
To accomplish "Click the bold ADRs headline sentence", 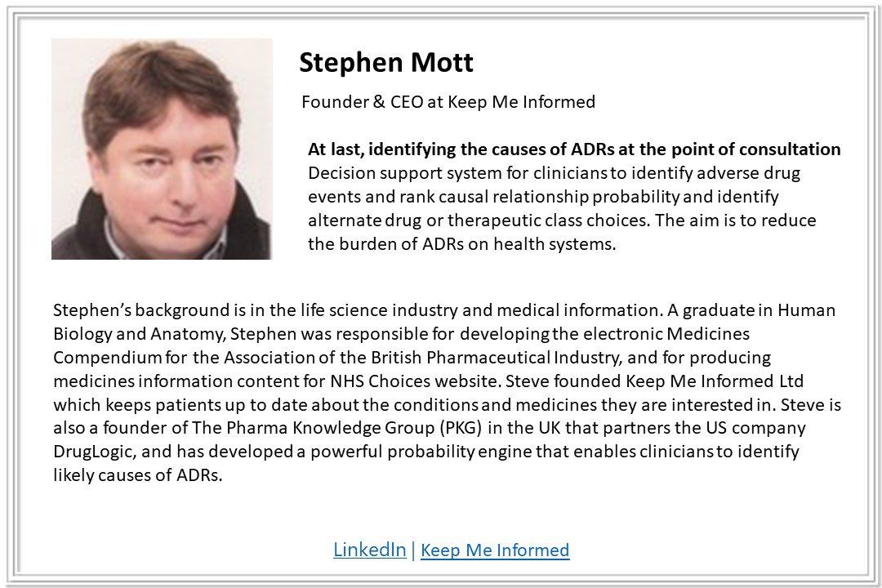I will (574, 149).
